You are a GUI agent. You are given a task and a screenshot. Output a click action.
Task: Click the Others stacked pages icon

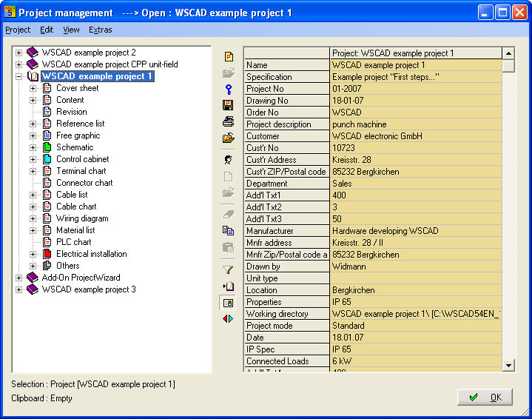tap(47, 266)
